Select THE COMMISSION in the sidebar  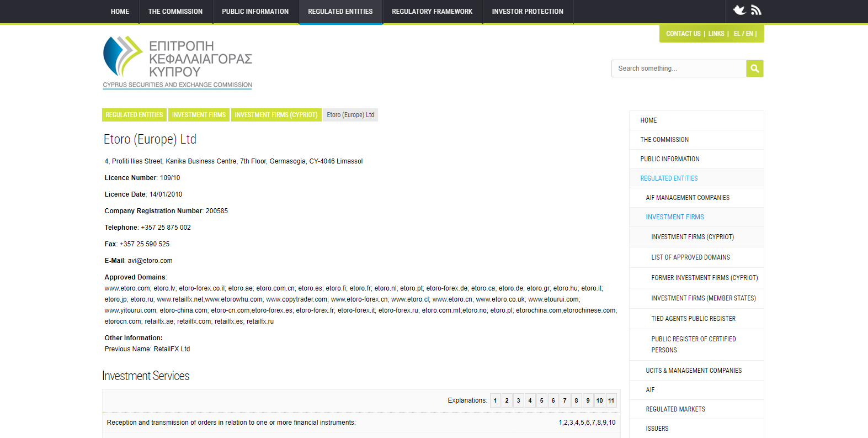(x=696, y=140)
